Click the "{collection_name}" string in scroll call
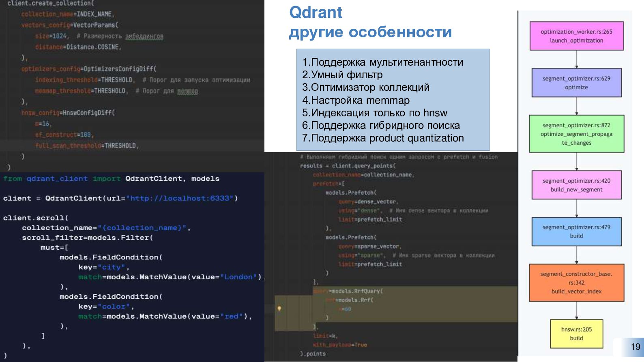Viewport: 644px width, 362px height. coord(142,228)
